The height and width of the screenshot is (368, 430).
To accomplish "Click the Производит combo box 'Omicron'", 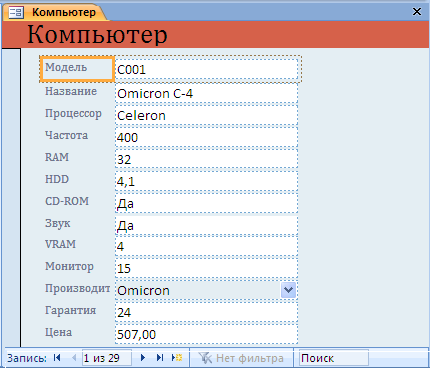I will 206,290.
